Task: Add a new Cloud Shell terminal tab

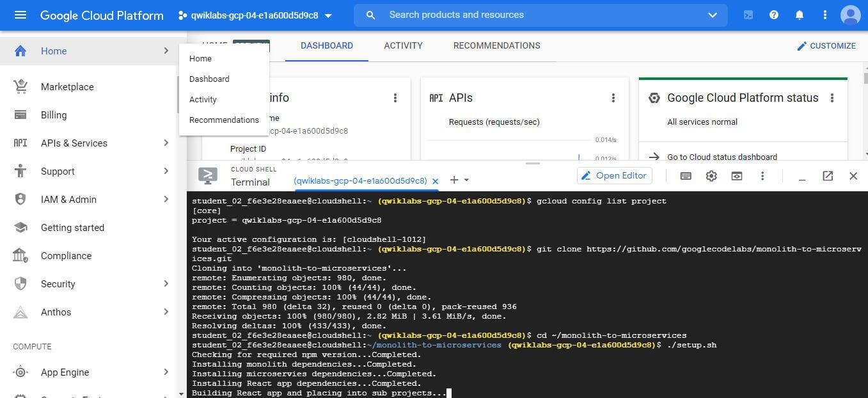Action: (454, 180)
